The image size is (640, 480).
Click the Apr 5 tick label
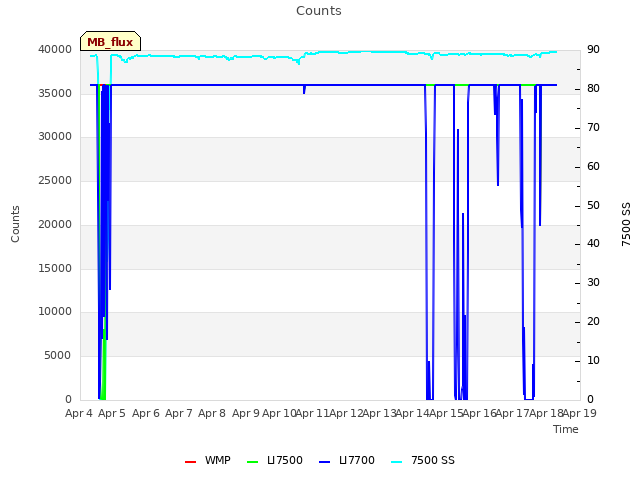point(112,413)
